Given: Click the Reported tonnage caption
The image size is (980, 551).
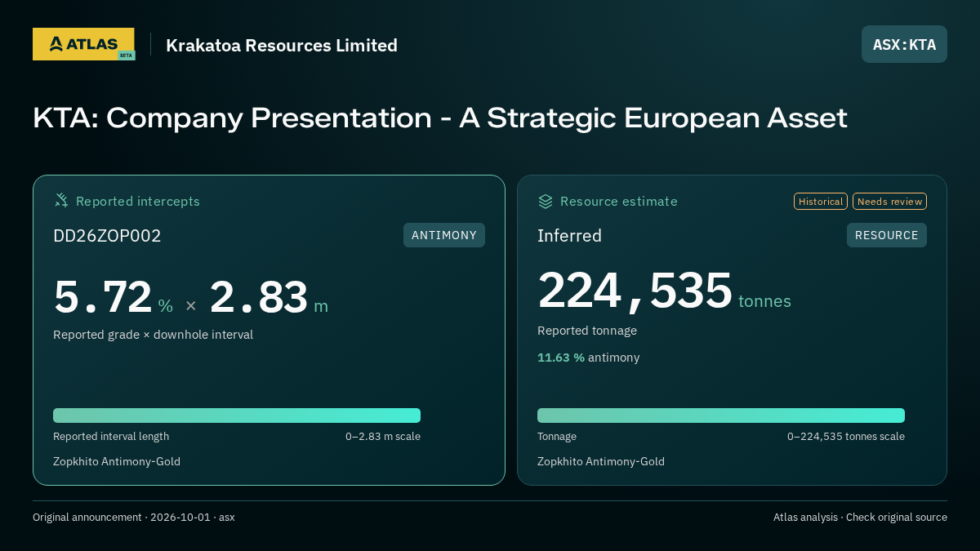Looking at the screenshot, I should pyautogui.click(x=587, y=331).
